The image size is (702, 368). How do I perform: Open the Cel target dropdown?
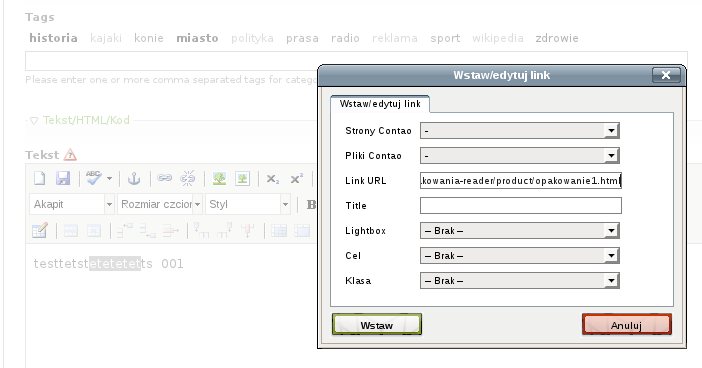(x=520, y=256)
